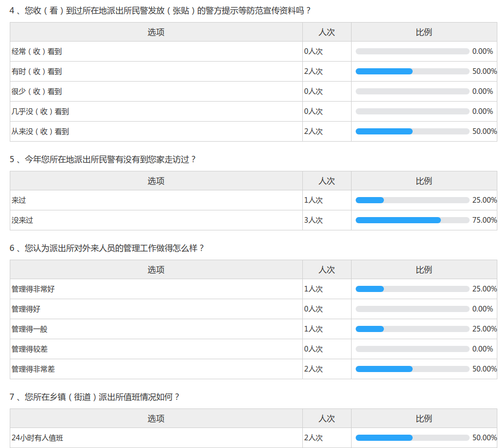Screen dimensions: 503x448
Task: Click the 3人次 count cell
Action: click(x=314, y=220)
